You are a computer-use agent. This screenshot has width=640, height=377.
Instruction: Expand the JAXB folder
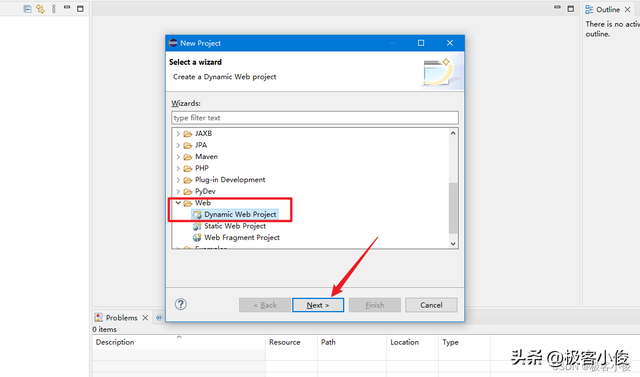(x=178, y=133)
